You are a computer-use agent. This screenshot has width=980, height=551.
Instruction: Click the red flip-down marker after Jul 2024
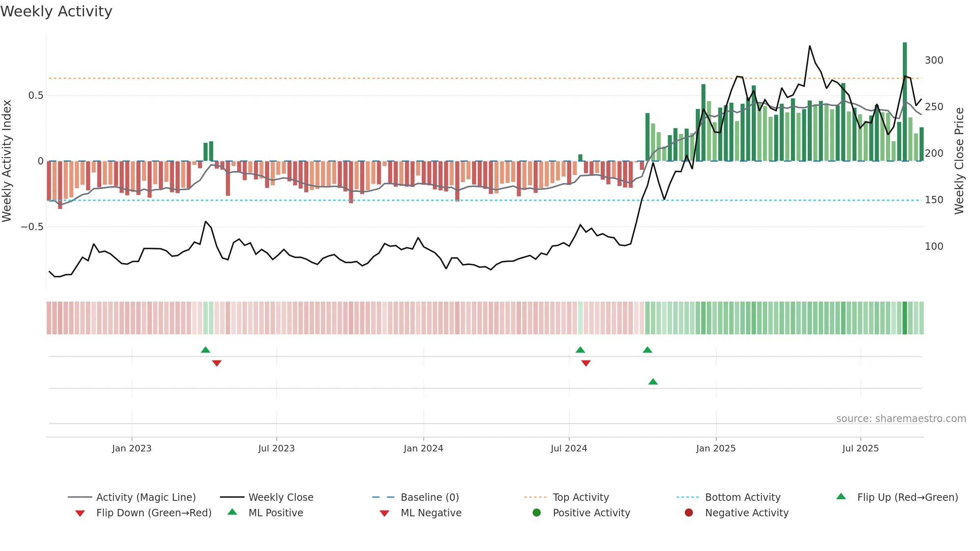click(586, 363)
